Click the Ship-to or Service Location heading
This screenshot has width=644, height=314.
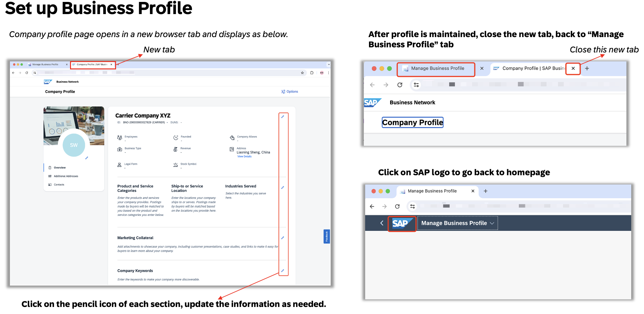click(187, 189)
